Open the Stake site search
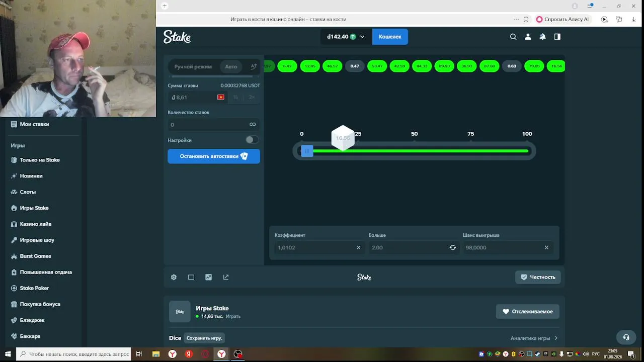The height and width of the screenshot is (362, 644). (513, 37)
